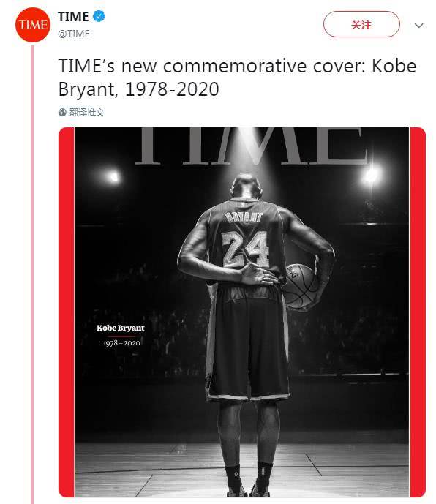Click the Kobe Bryant 1978–2020 cover caption
The image size is (436, 504).
point(121,335)
